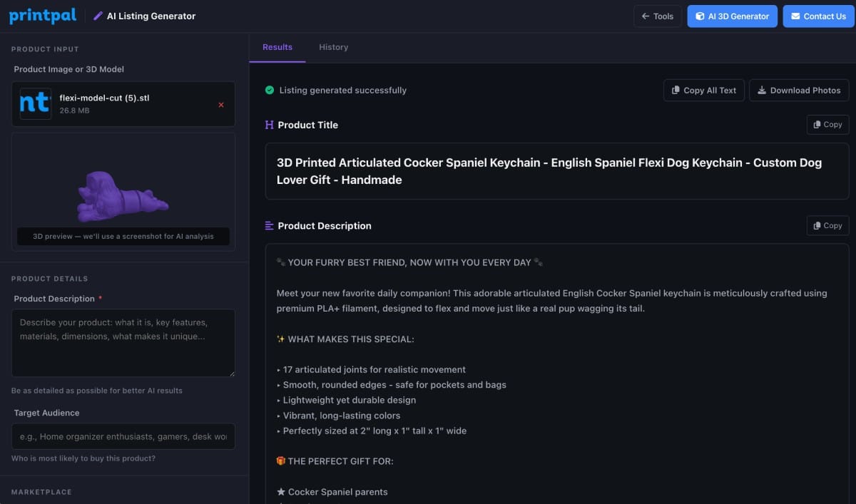Open the AI 3D Generator
Screen dimensions: 856x504
[732, 16]
